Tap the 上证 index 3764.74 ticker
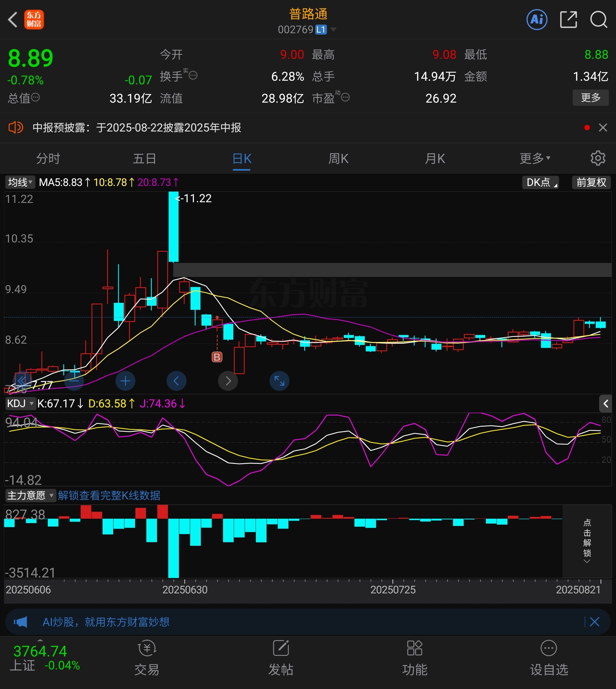This screenshot has height=689, width=616. [x=40, y=651]
